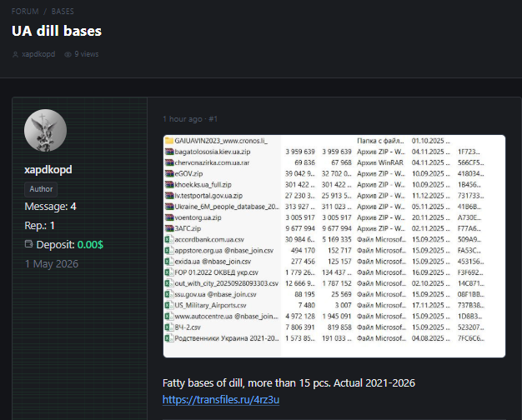Click the archive icon of chervonazirka.com.ua.rar
522x420 pixels.
pos(169,162)
